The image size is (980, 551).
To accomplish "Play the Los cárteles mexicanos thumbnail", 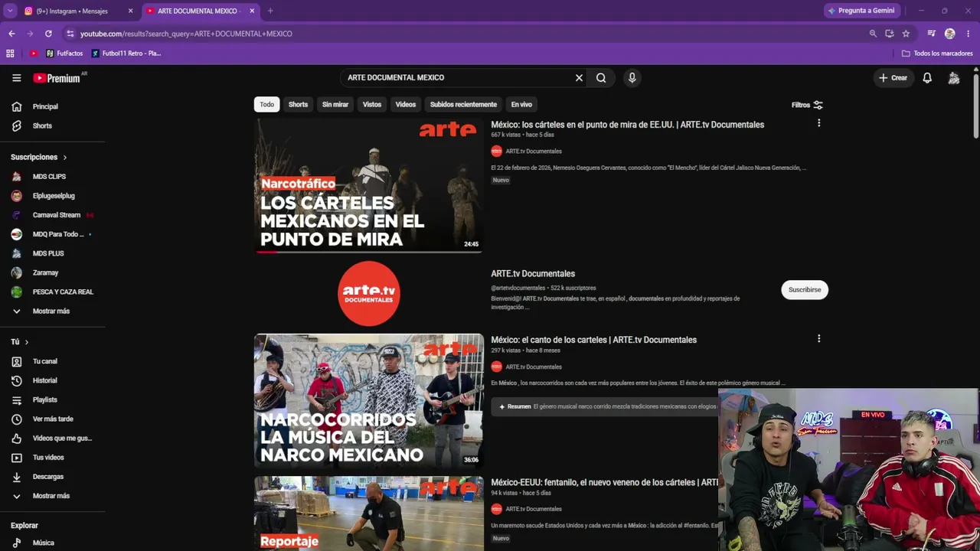I will [x=369, y=185].
